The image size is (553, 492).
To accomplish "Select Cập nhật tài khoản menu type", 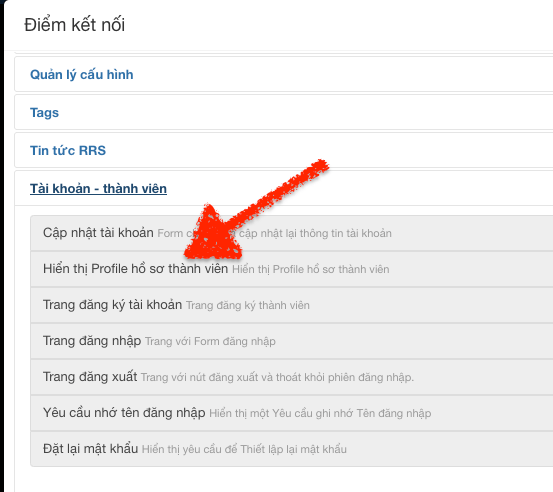I will click(292, 233).
